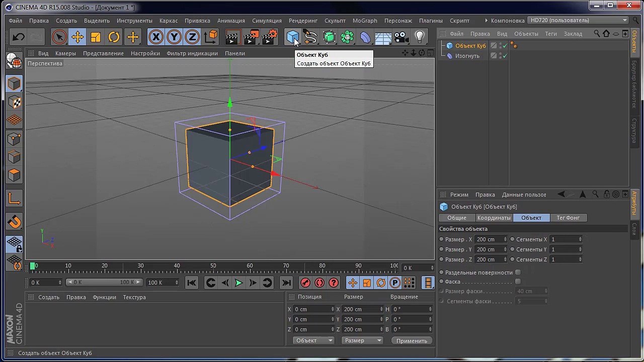
Task: Select the live selection arrow tool
Action: click(x=59, y=37)
